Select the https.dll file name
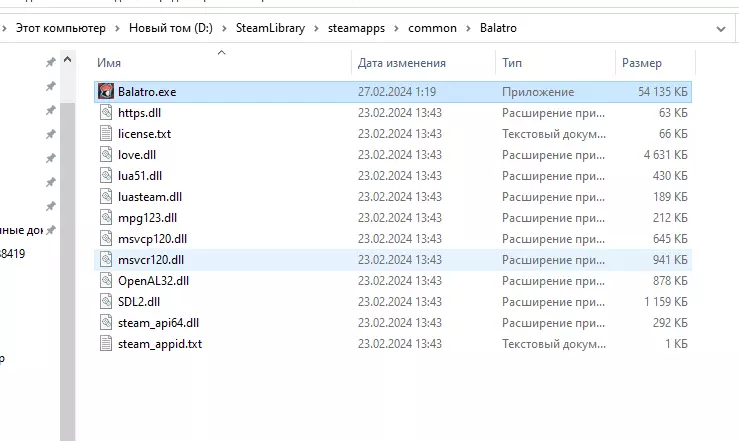Image resolution: width=739 pixels, height=441 pixels. pyautogui.click(x=139, y=113)
